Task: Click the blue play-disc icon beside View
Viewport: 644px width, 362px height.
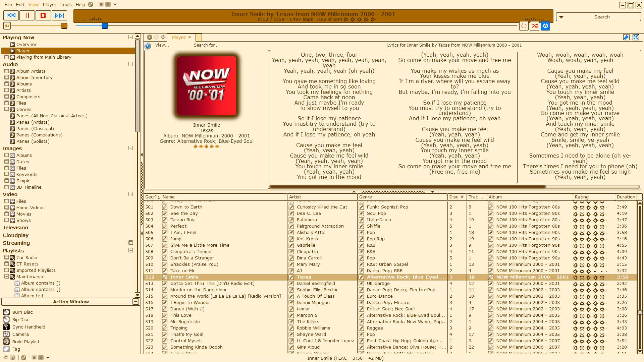Action: 148,46
